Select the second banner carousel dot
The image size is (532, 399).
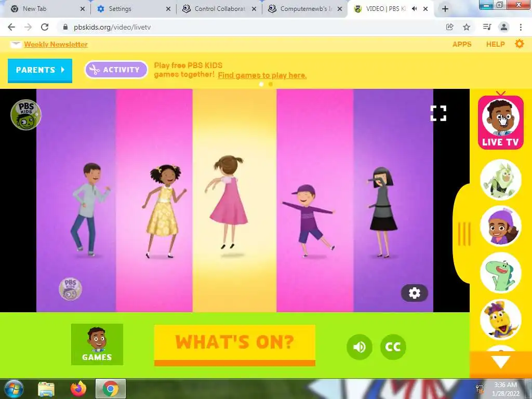[x=270, y=84]
